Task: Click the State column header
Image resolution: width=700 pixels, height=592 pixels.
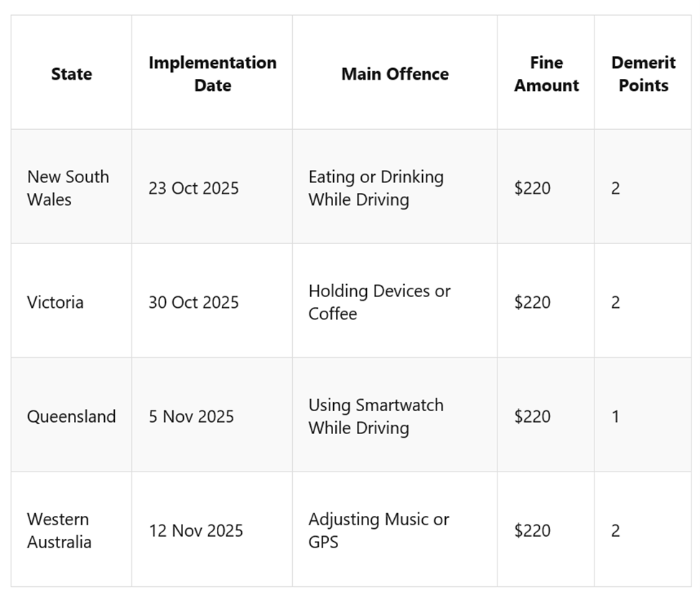Action: [72, 74]
